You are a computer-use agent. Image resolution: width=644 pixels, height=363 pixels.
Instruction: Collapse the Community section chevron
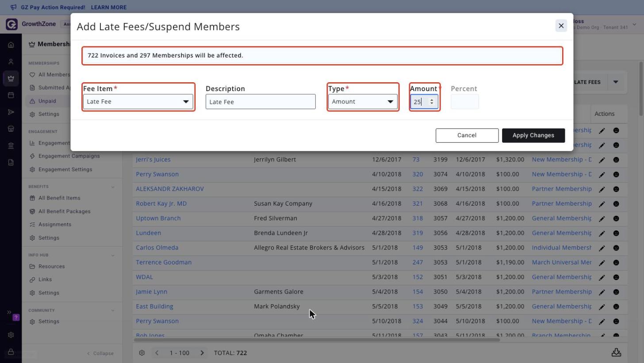[x=113, y=310]
